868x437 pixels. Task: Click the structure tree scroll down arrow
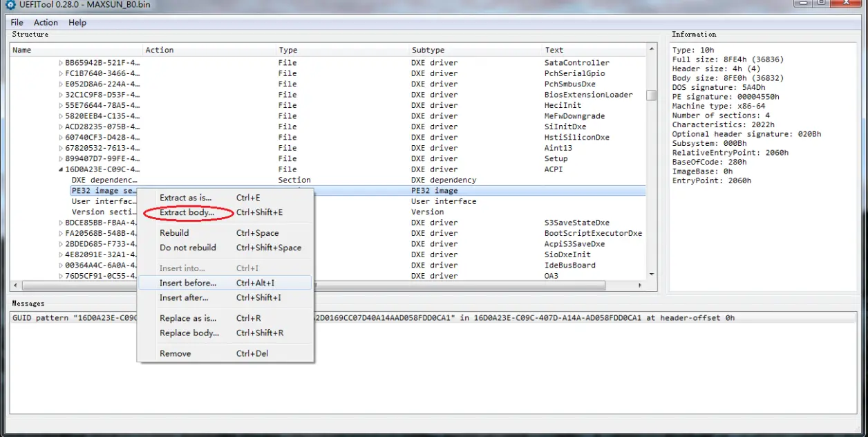[652, 275]
